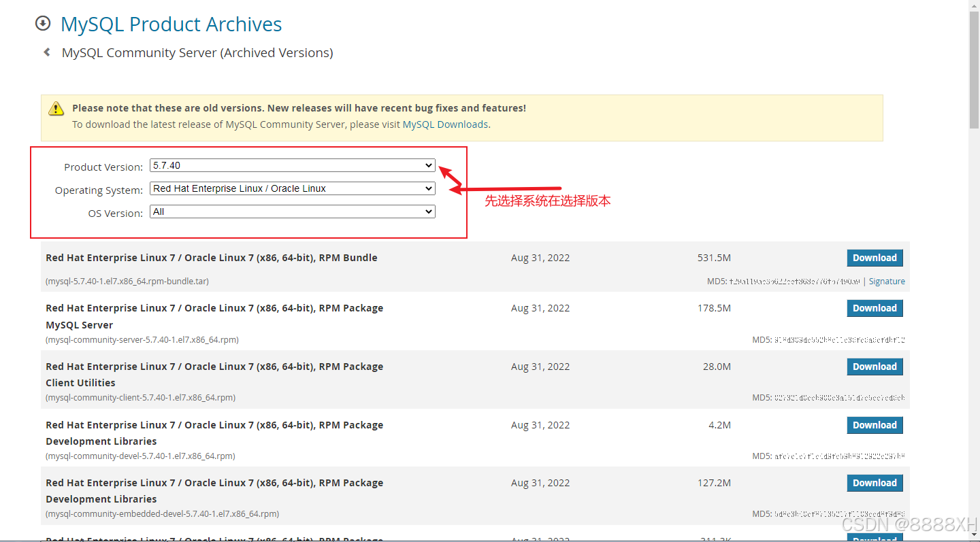The width and height of the screenshot is (980, 542).
Task: Click the Operating System label
Action: pyautogui.click(x=99, y=190)
